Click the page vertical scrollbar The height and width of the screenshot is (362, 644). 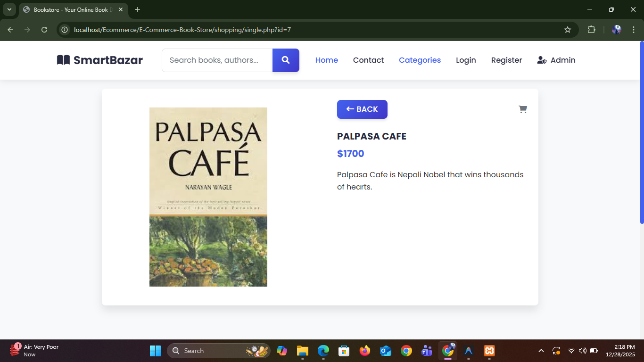tap(642, 132)
